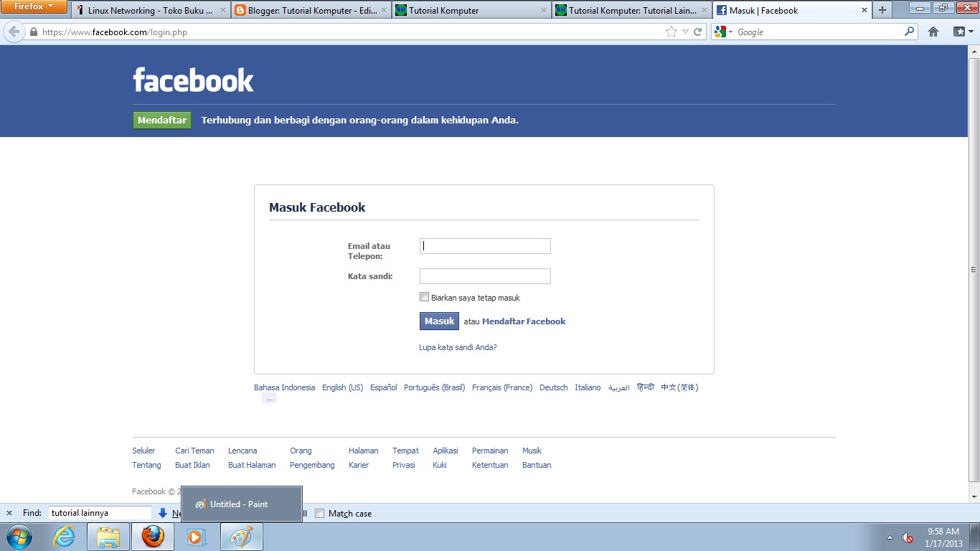Switch to Blogger: Tutorial Komputer tab
The width and height of the screenshot is (980, 551).
(x=311, y=10)
